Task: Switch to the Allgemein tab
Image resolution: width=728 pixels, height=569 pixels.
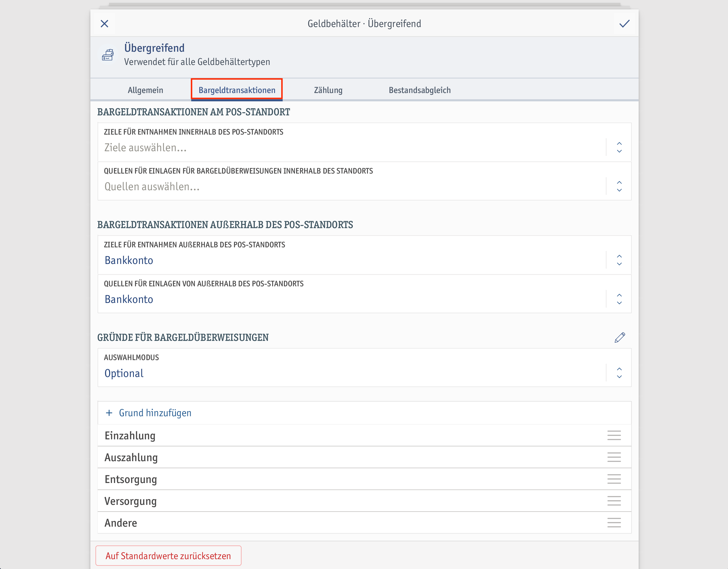Action: 145,90
